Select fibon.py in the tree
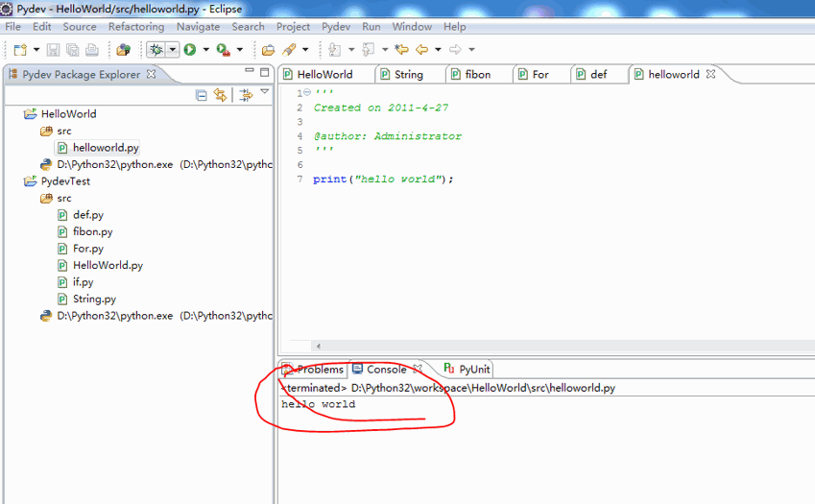Image resolution: width=815 pixels, height=504 pixels. pyautogui.click(x=93, y=231)
